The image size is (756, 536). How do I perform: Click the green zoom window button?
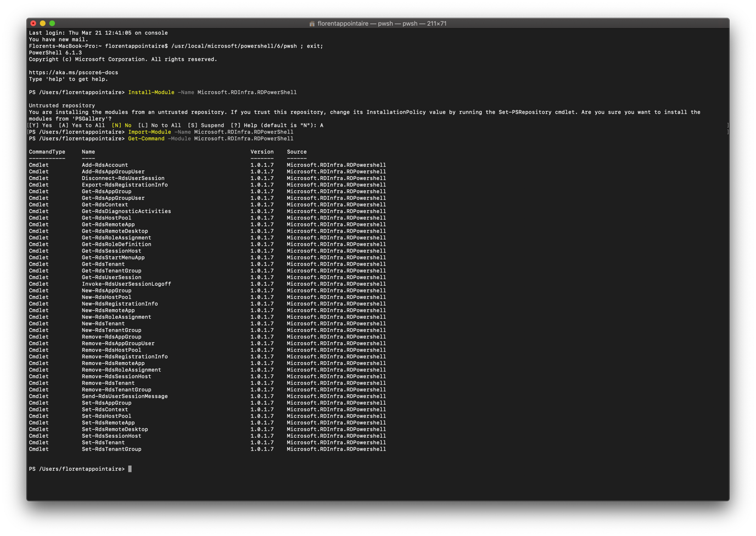pos(52,24)
